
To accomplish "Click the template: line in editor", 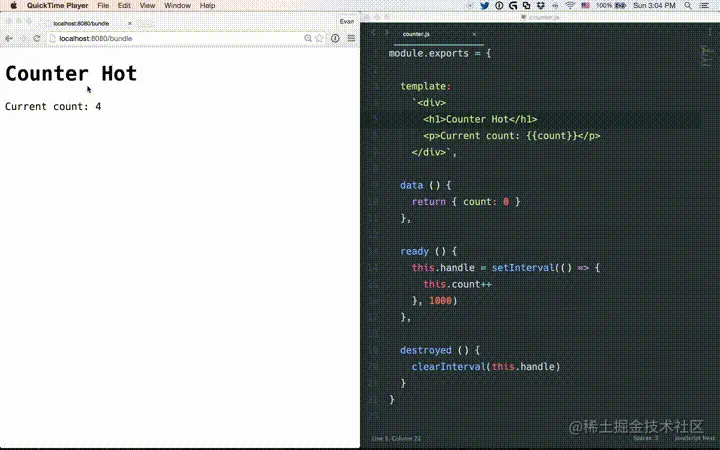I will (426, 86).
